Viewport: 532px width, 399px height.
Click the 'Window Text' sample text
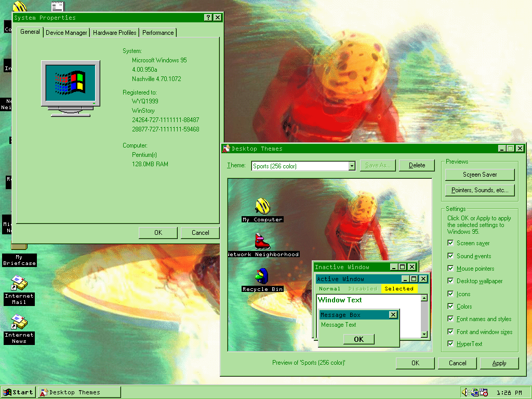(340, 300)
